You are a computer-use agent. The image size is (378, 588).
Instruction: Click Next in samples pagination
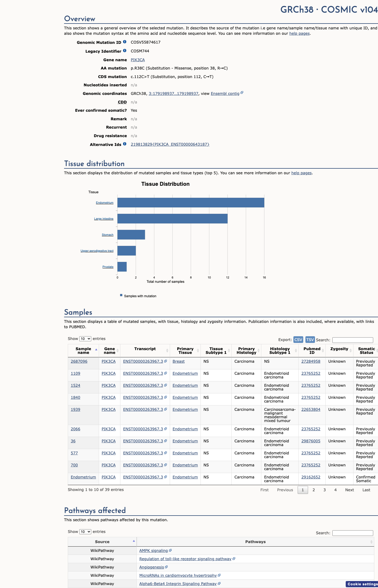(349, 490)
